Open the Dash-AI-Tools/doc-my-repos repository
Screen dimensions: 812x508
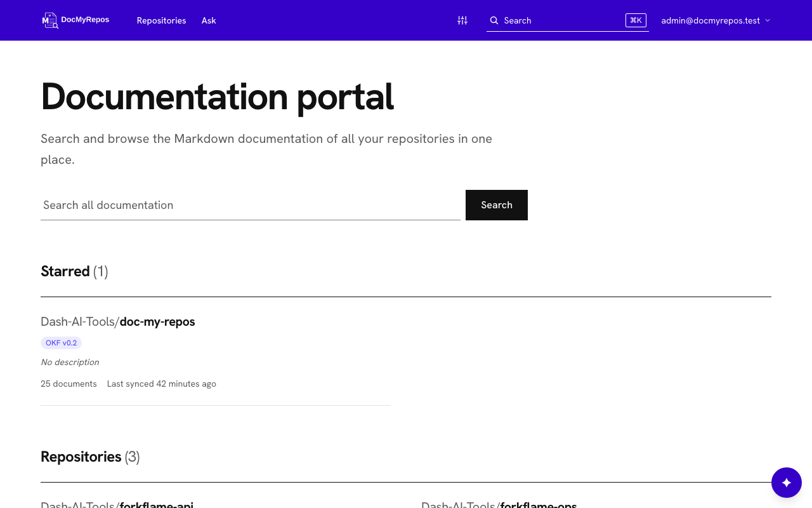click(118, 321)
